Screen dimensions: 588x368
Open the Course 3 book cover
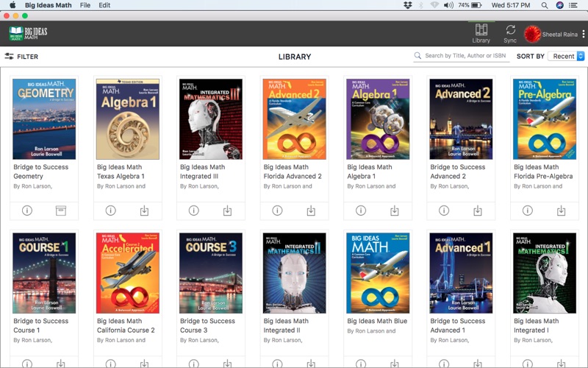click(211, 273)
